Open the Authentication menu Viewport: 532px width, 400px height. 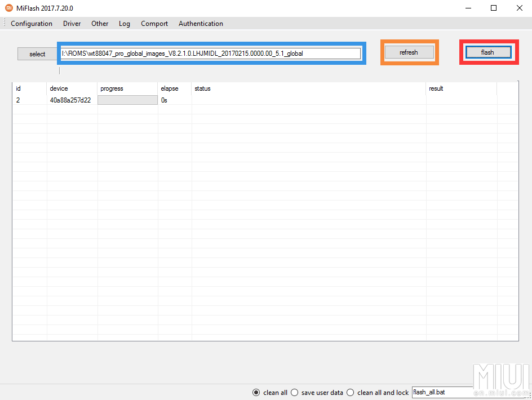click(x=201, y=24)
